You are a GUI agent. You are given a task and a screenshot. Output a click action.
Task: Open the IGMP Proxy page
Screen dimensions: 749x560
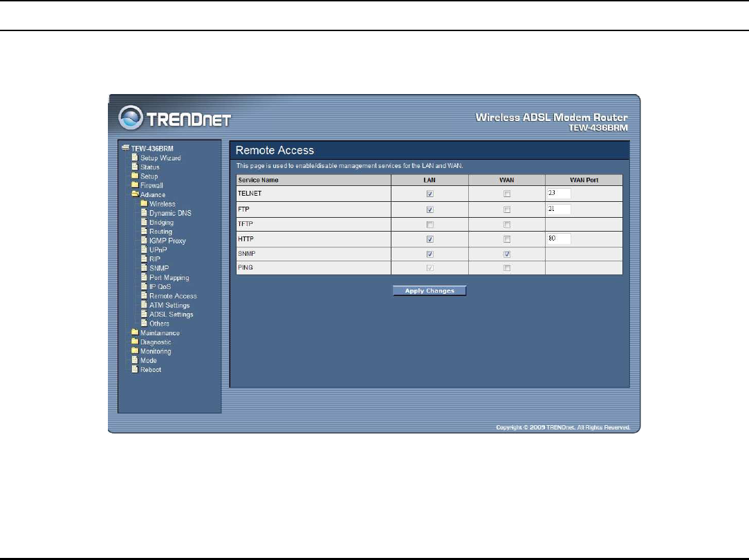[x=167, y=241]
